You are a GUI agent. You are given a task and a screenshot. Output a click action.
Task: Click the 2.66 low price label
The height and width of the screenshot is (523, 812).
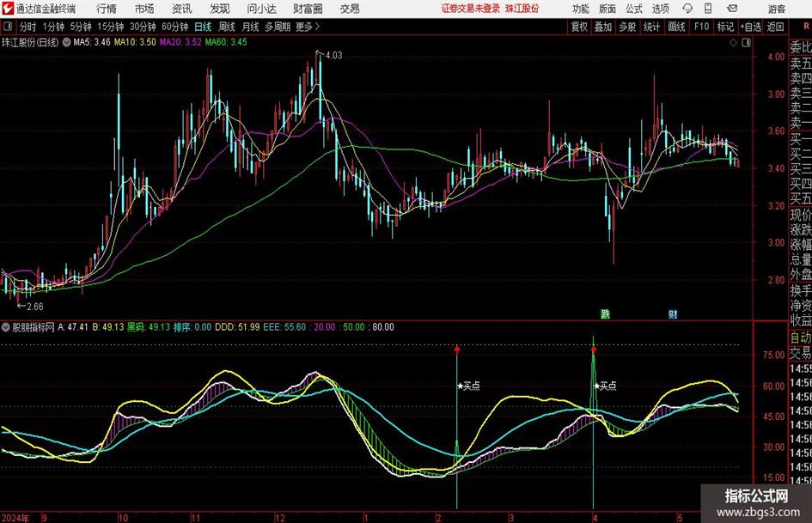click(34, 307)
